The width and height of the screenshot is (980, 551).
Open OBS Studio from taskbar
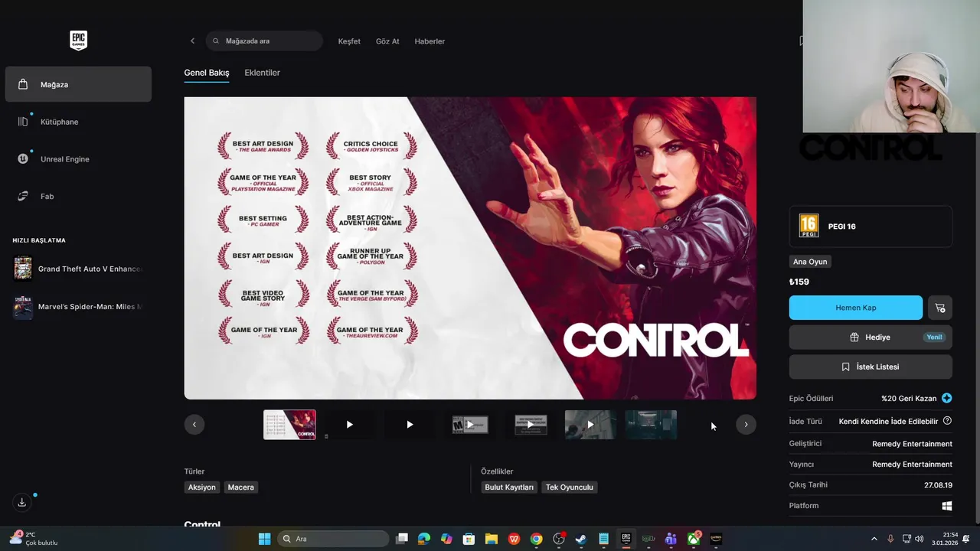(x=559, y=539)
